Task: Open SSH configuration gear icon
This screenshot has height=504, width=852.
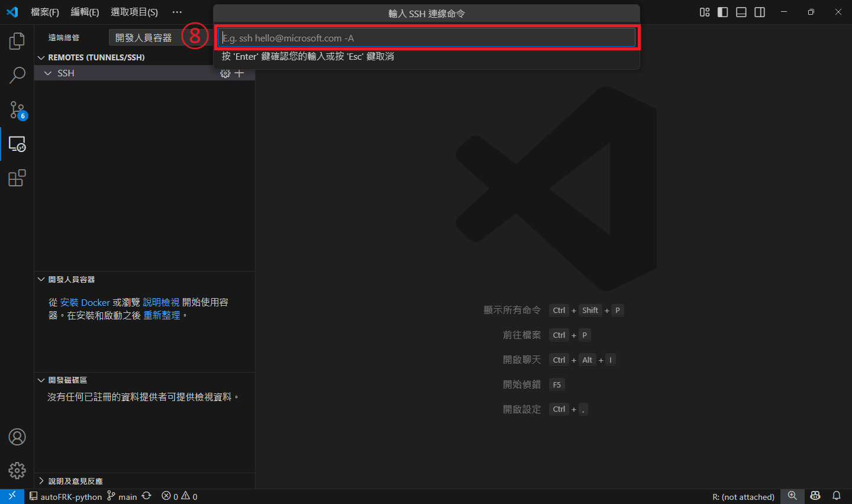Action: click(x=225, y=73)
